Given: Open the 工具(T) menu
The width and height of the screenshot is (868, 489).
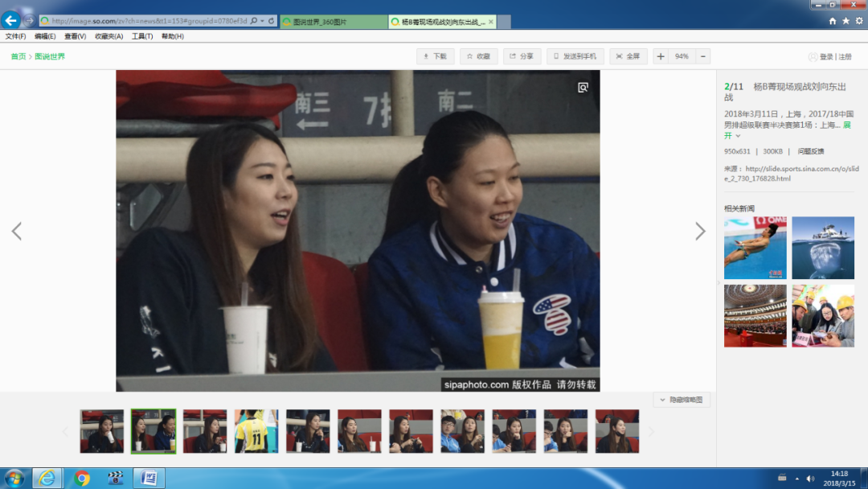Looking at the screenshot, I should pyautogui.click(x=142, y=36).
